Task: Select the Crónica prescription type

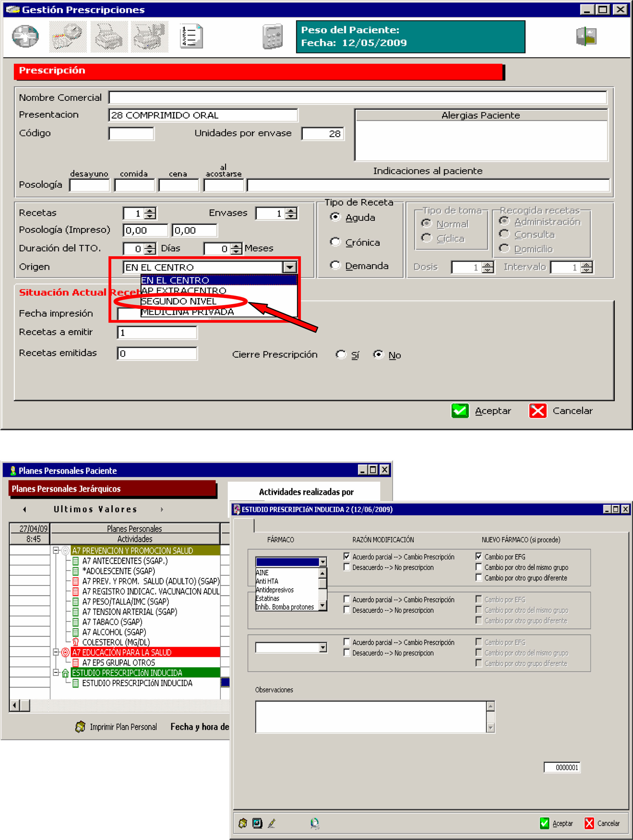Action: tap(335, 242)
